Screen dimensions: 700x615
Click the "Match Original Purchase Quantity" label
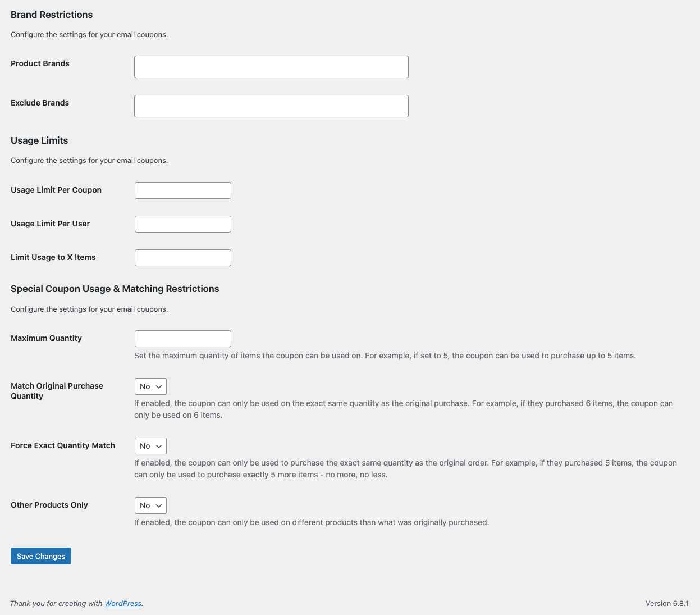57,391
